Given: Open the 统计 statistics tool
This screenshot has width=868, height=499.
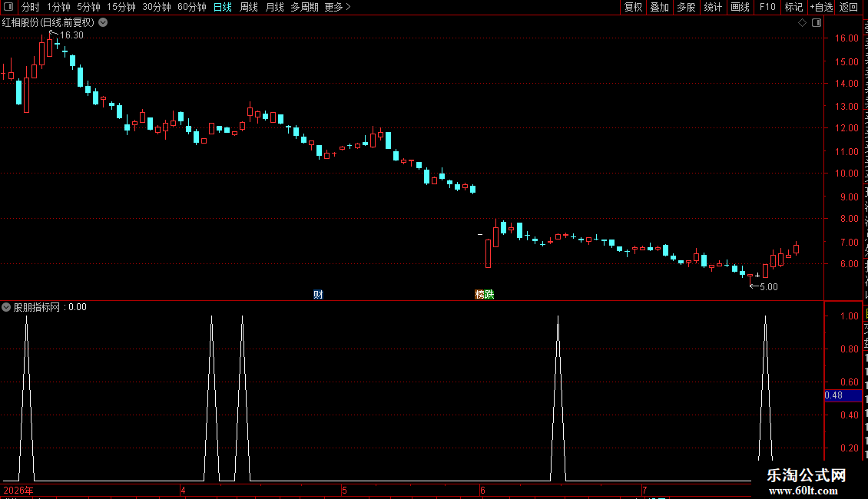Looking at the screenshot, I should (x=712, y=7).
